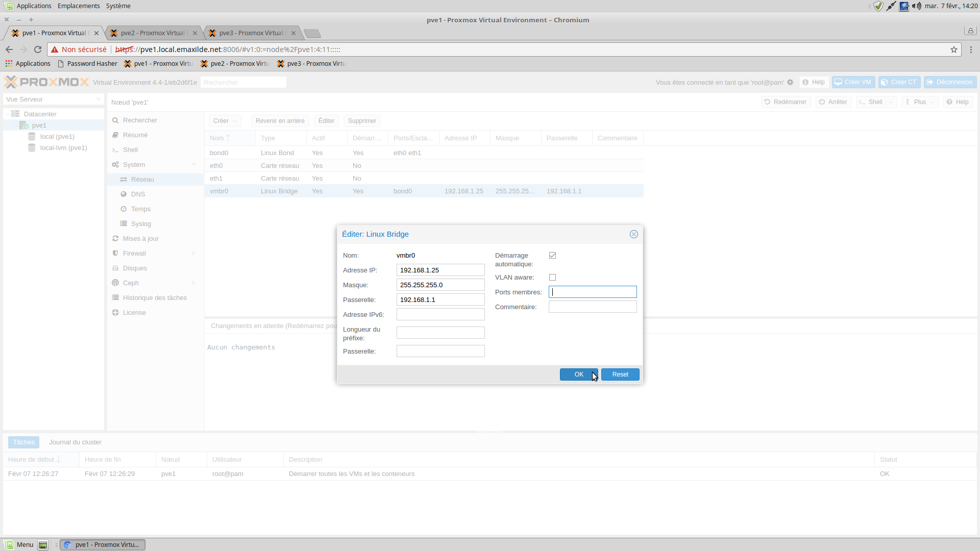Bookmark this page with the star icon
The image size is (980, 551).
tap(953, 49)
